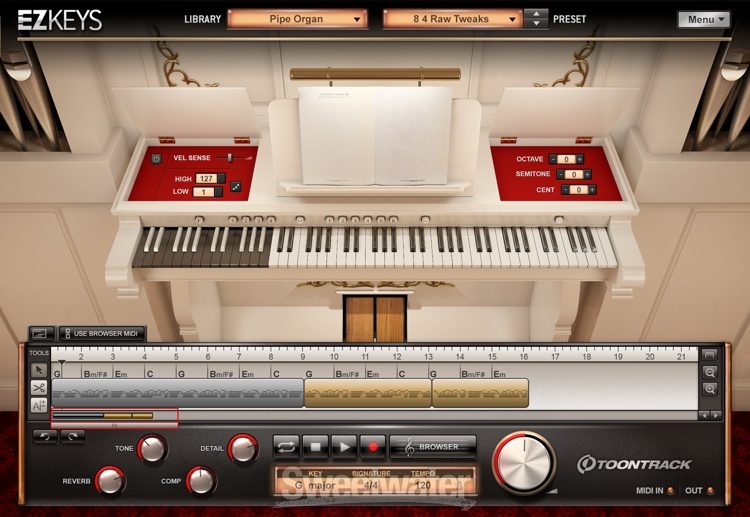Screen dimensions: 750x517
Task: Click the snap icon above zoom magnifiers
Action: click(x=710, y=355)
